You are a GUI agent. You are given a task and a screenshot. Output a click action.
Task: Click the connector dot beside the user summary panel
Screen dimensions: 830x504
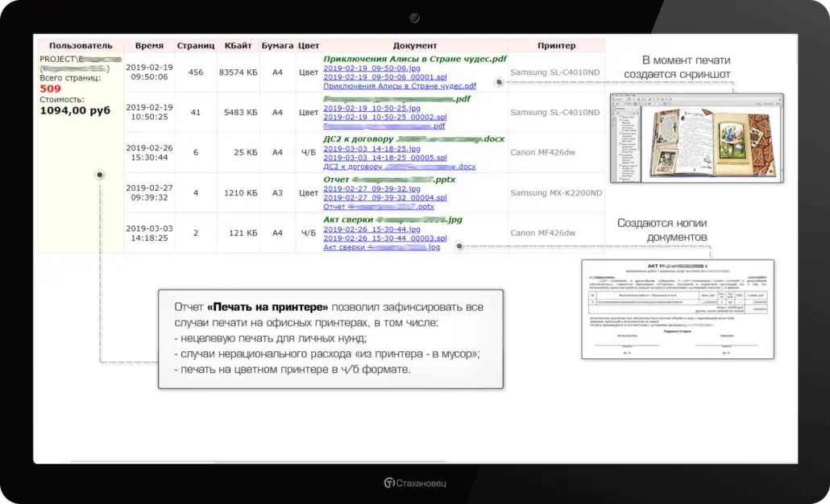99,174
